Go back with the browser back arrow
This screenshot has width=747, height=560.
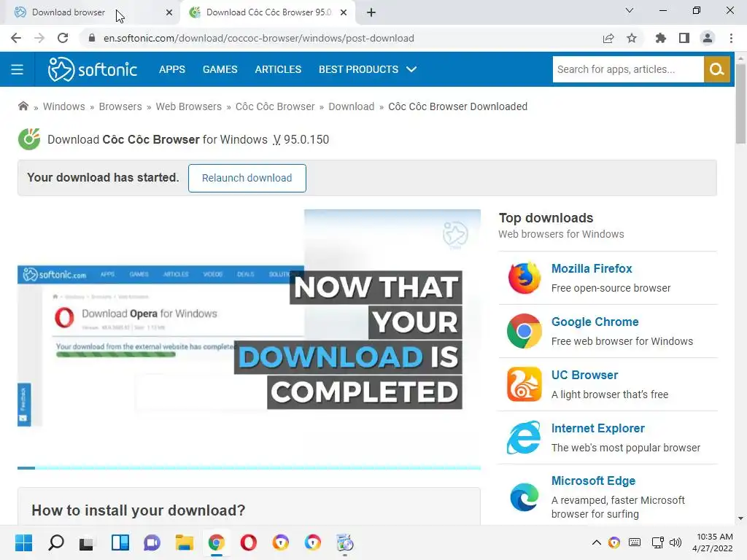[x=16, y=38]
